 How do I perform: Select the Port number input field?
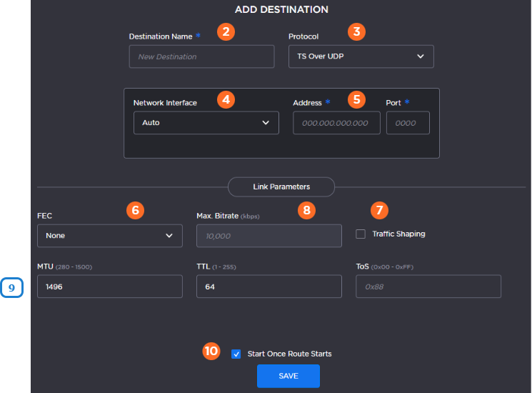pos(408,123)
